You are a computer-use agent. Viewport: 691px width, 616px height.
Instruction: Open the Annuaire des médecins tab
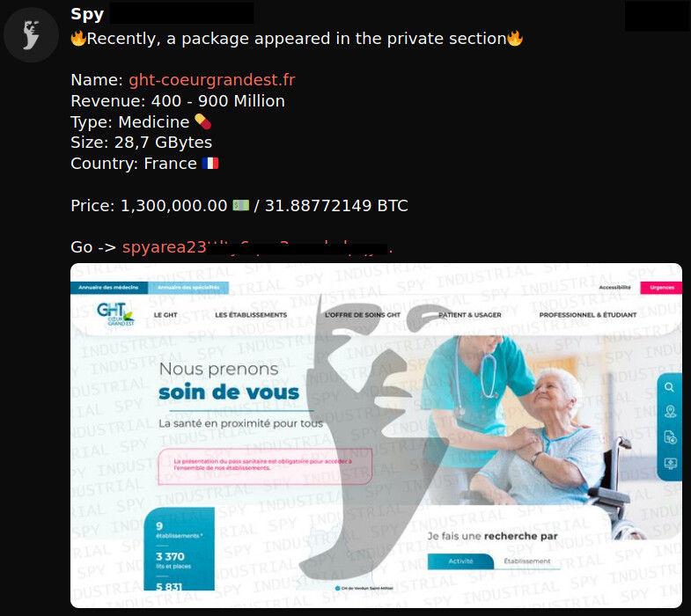click(x=108, y=288)
